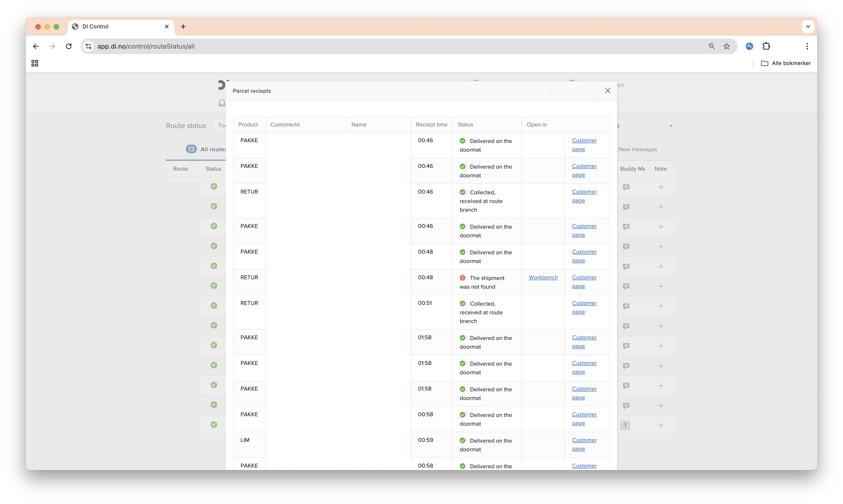Click the 13 routes count badge
Viewport: 843px width, 504px height.
(x=191, y=149)
